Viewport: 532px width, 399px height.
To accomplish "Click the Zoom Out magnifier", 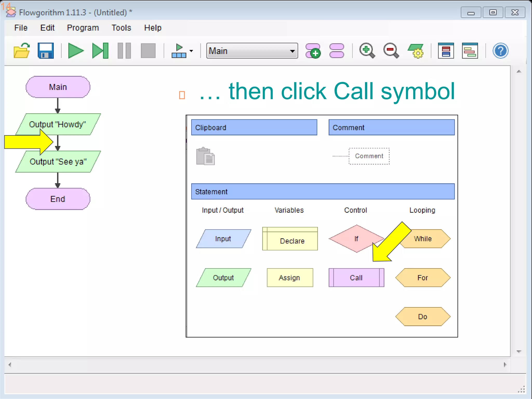I will click(x=391, y=51).
